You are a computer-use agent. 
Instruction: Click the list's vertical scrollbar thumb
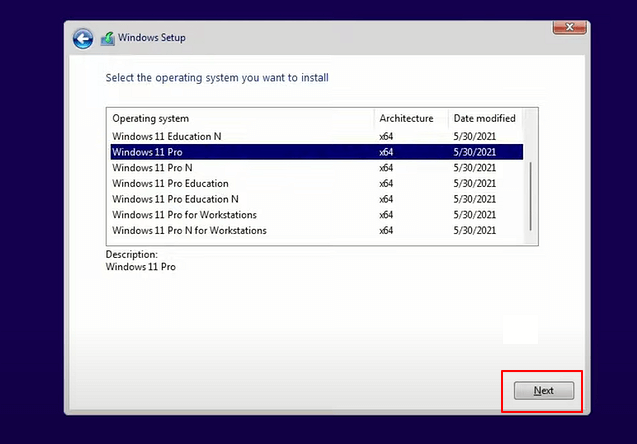coord(531,197)
